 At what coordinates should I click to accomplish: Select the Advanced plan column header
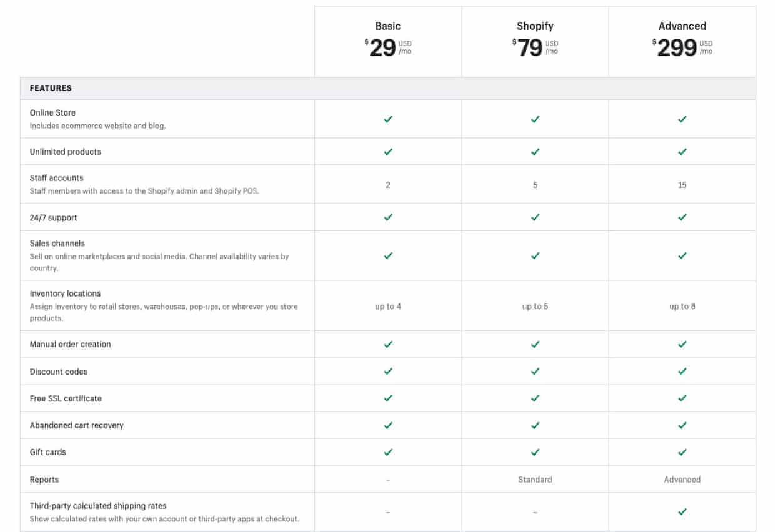[682, 26]
